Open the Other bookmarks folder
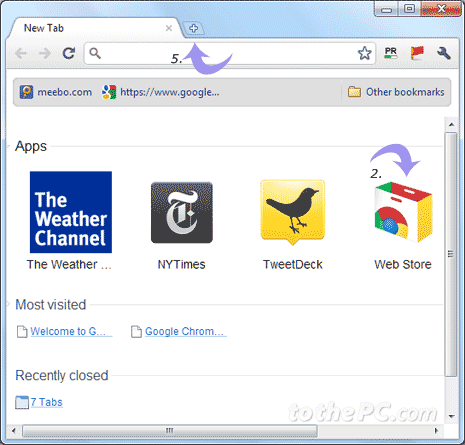The height and width of the screenshot is (445, 465). tap(396, 92)
